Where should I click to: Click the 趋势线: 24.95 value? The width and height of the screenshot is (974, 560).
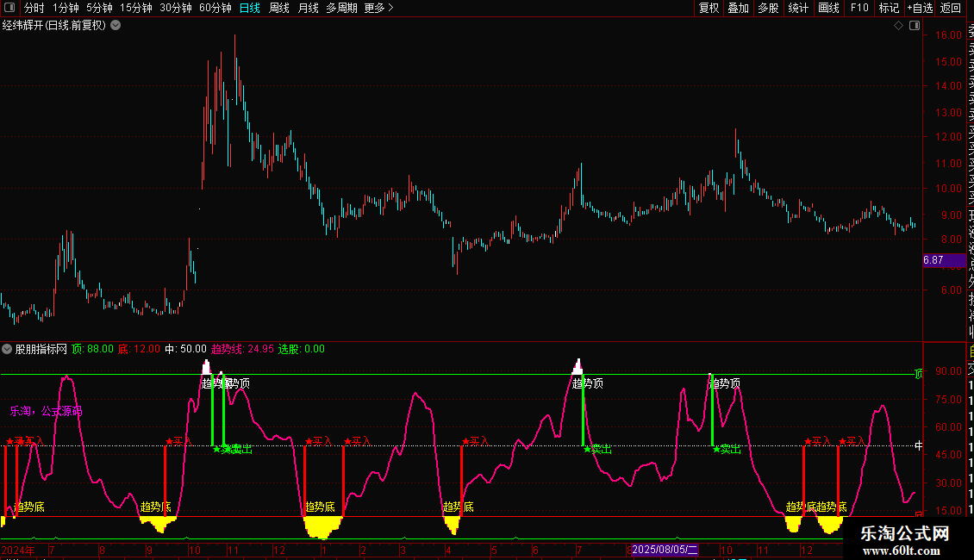243,349
